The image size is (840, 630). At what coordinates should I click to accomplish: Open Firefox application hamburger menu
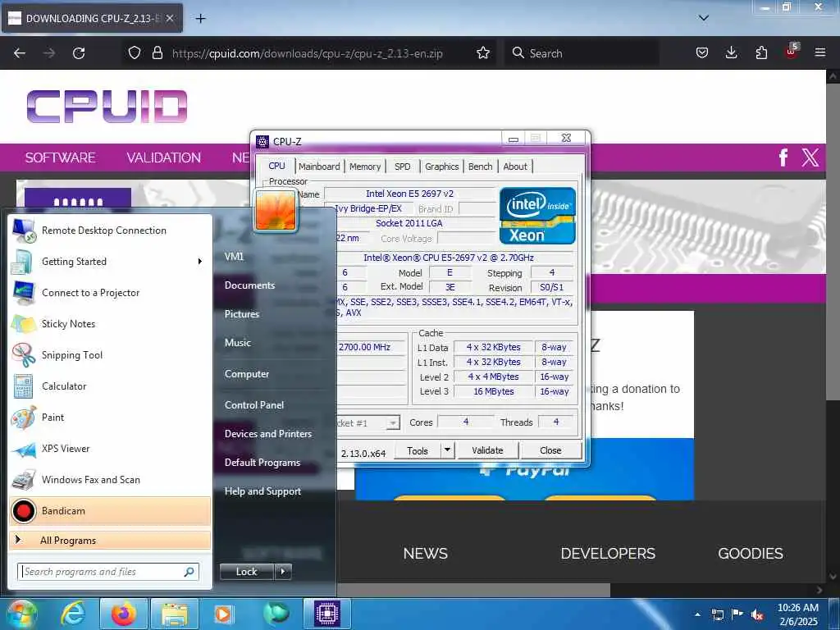[820, 52]
